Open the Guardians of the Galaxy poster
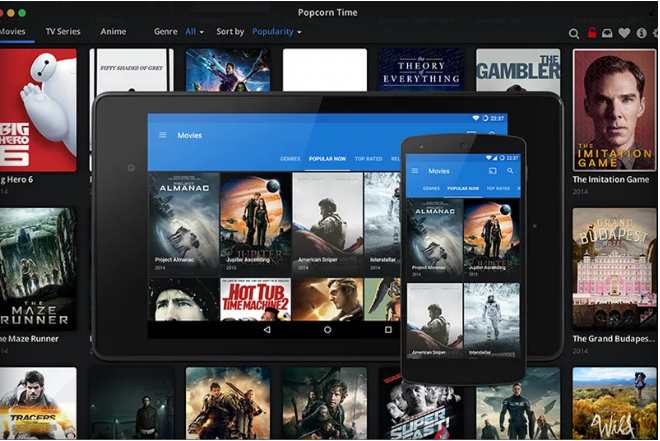 coord(228,70)
